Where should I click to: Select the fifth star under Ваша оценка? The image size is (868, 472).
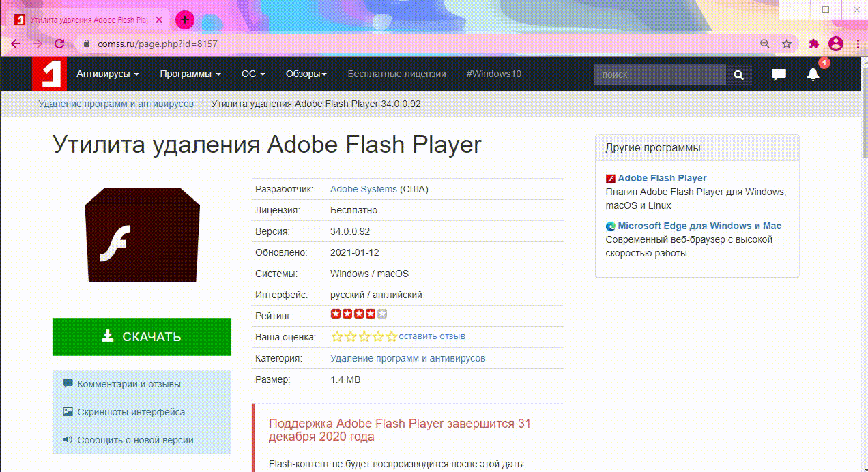[391, 336]
